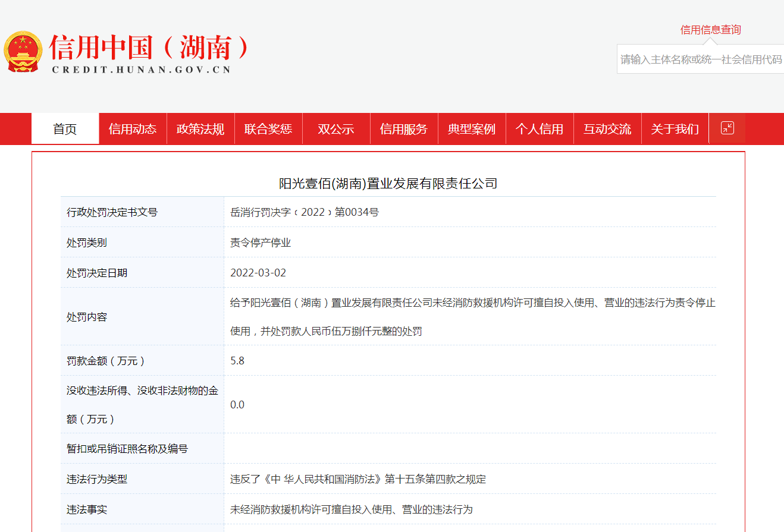Image resolution: width=784 pixels, height=532 pixels.
Task: Click the penalty text beginning 给予阳光壹佰
Action: click(x=473, y=303)
